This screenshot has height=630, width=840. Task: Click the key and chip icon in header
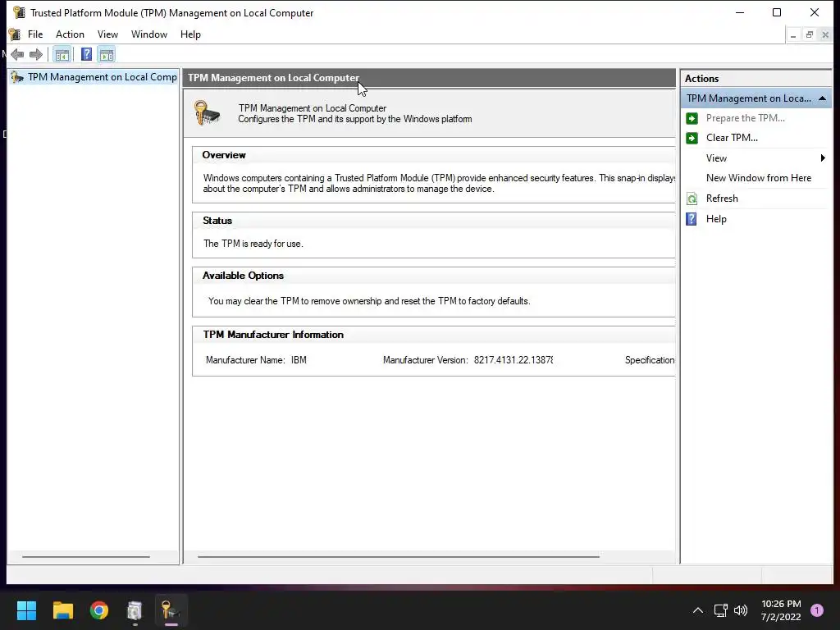pyautogui.click(x=207, y=112)
